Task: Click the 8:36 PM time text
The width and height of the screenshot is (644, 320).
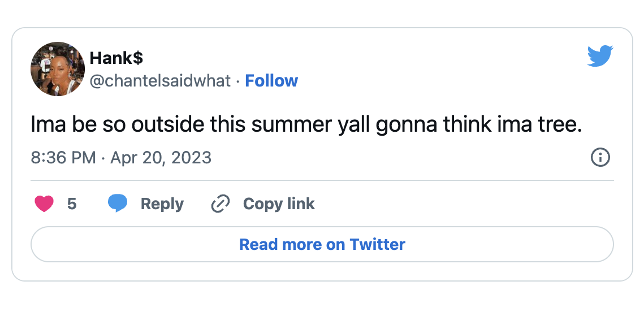Action: coord(63,157)
